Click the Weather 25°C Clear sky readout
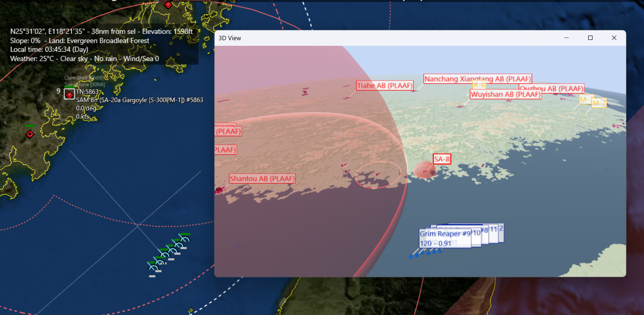644x315 pixels. click(85, 58)
